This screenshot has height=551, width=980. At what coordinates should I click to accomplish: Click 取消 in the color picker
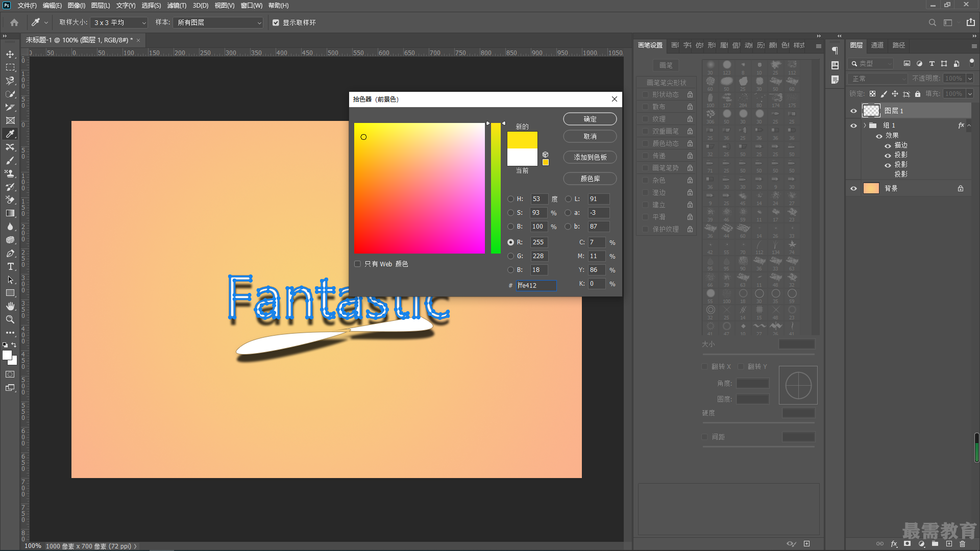[590, 136]
